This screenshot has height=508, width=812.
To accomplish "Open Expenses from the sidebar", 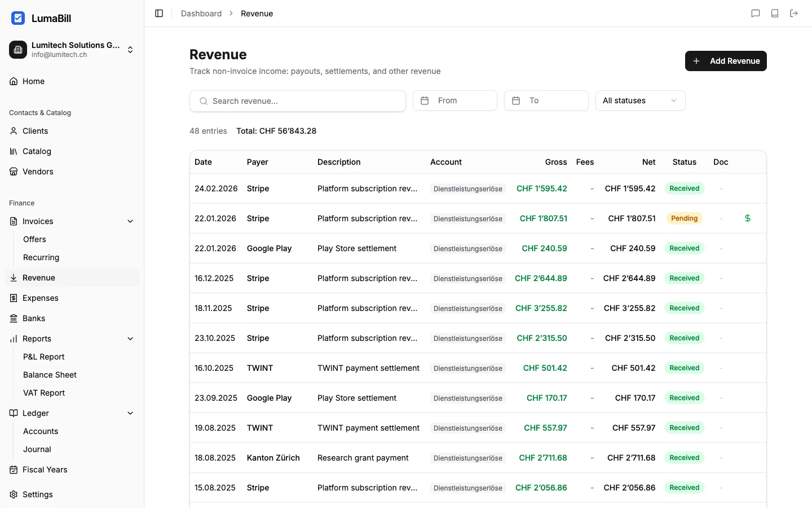I will 39,298.
